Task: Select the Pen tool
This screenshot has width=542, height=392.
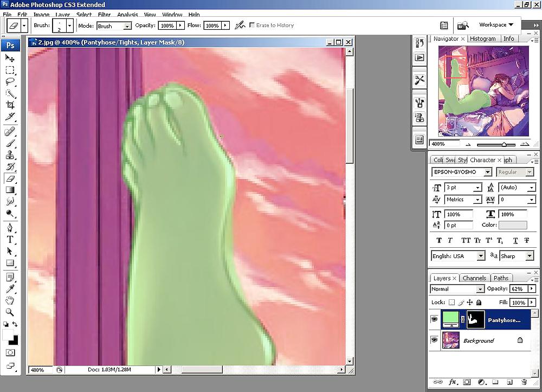Action: [10, 228]
